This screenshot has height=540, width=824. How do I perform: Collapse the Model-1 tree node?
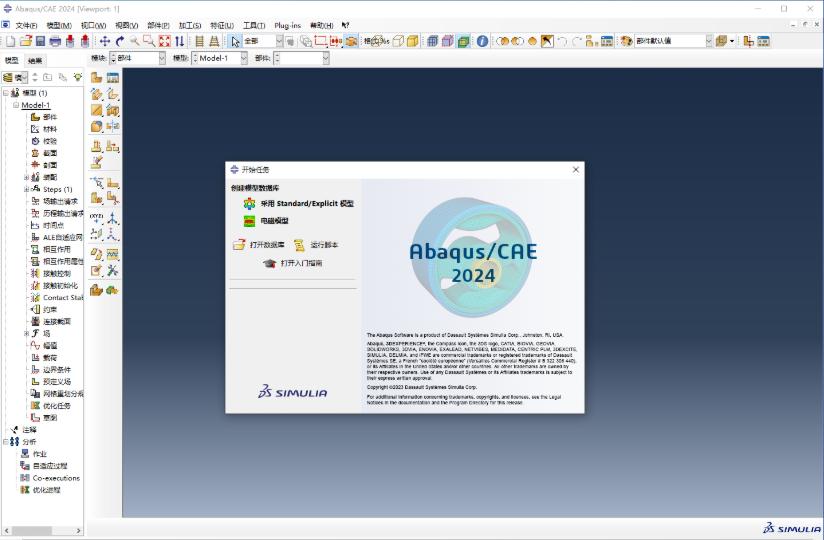click(16, 105)
